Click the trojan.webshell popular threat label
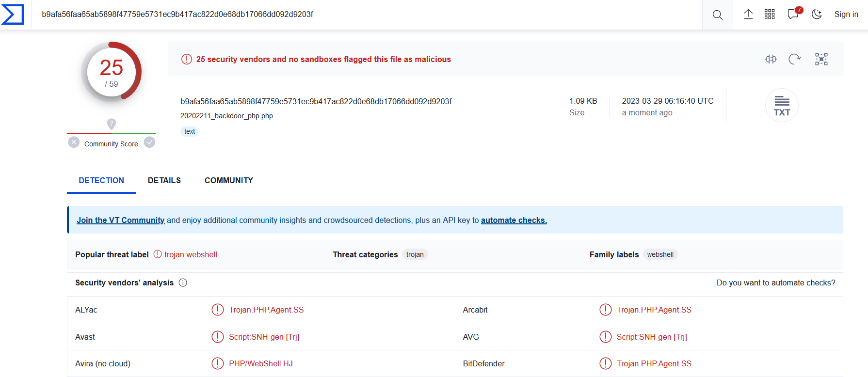 pos(191,255)
